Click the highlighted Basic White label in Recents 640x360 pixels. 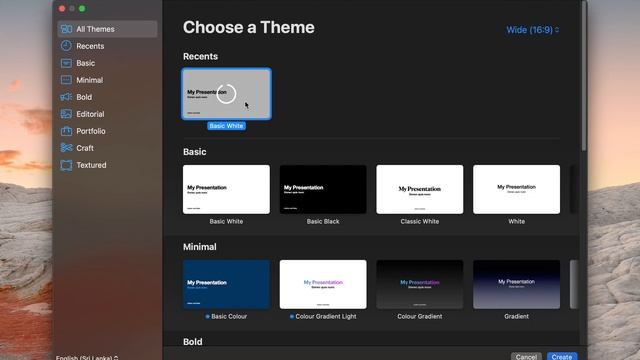[x=227, y=126]
